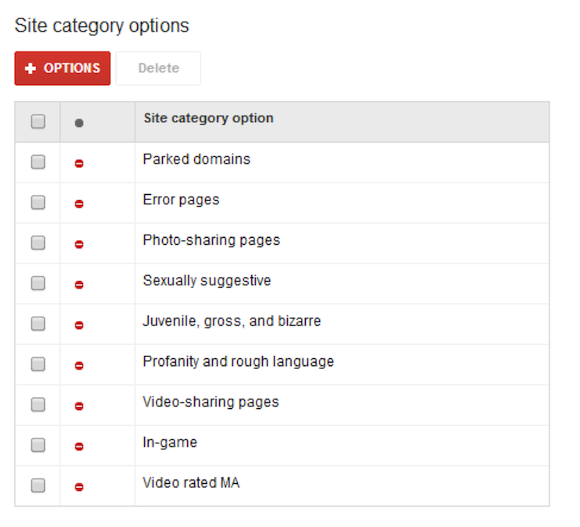Viewport: 580px width, 527px height.
Task: Click the gray status dot column header
Action: pos(79,123)
